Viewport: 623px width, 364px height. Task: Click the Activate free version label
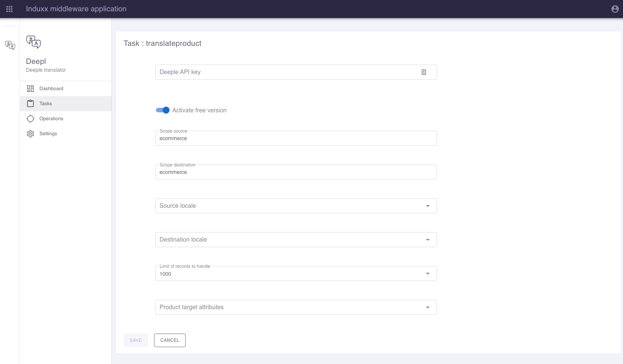(200, 110)
